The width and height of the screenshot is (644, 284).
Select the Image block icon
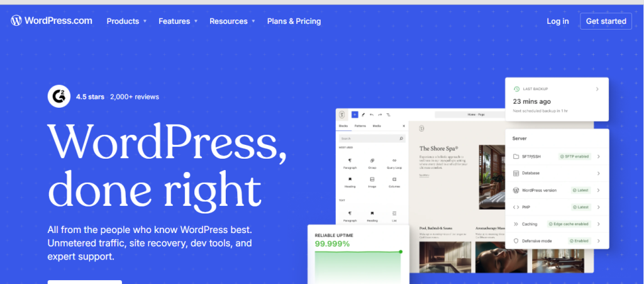click(372, 180)
